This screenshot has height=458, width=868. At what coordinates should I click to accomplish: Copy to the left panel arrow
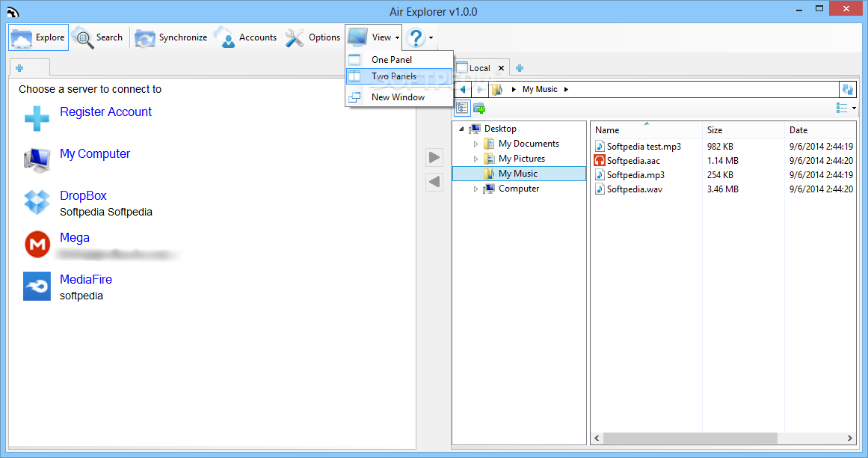(x=434, y=182)
